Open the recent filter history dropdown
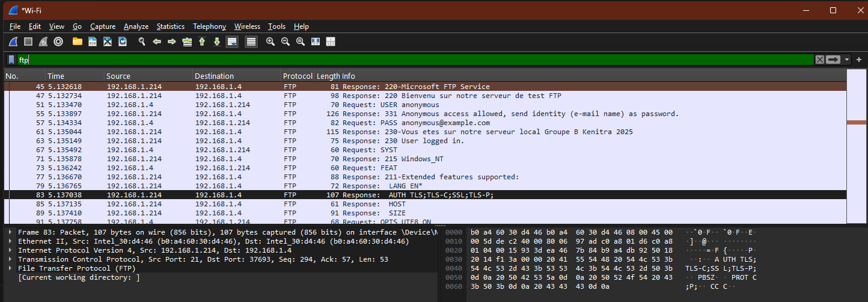 (847, 60)
